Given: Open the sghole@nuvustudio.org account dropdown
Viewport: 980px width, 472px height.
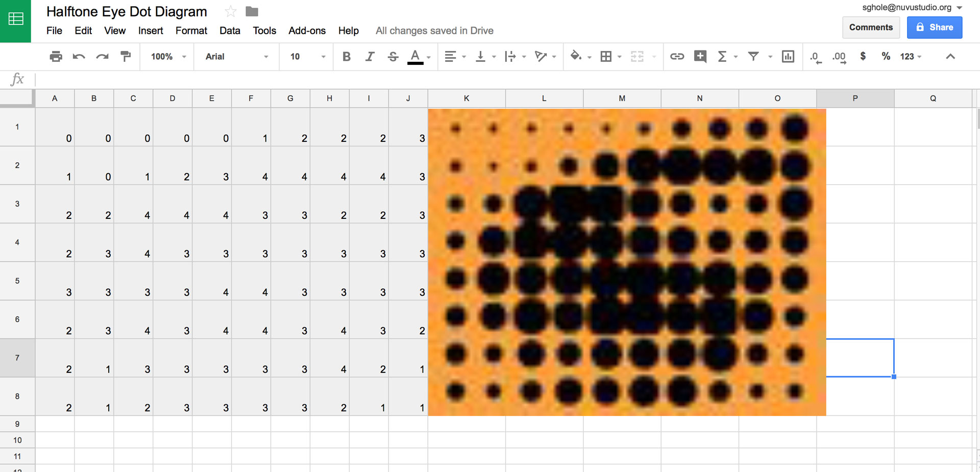Looking at the screenshot, I should 912,8.
